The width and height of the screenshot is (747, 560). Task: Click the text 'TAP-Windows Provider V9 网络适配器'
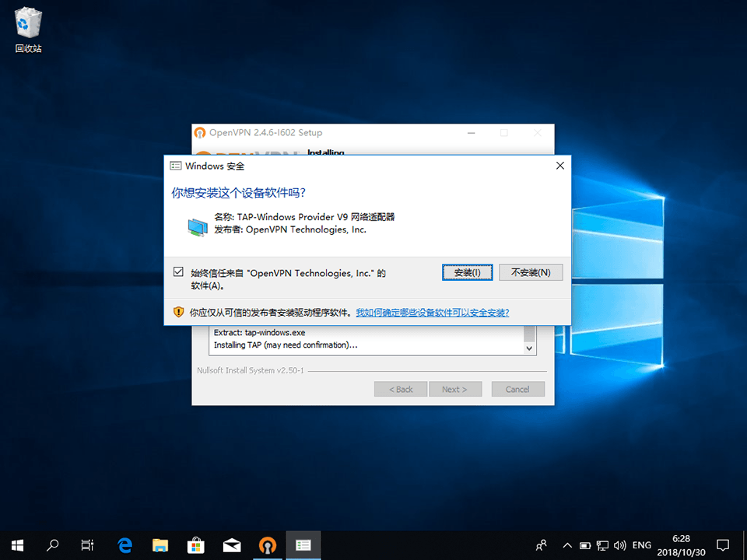[x=316, y=217]
